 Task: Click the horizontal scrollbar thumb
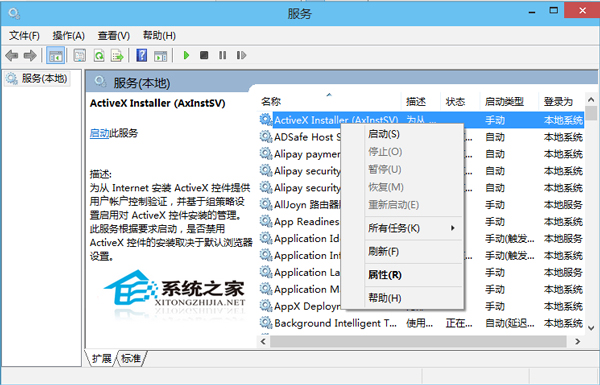pyautogui.click(x=418, y=341)
